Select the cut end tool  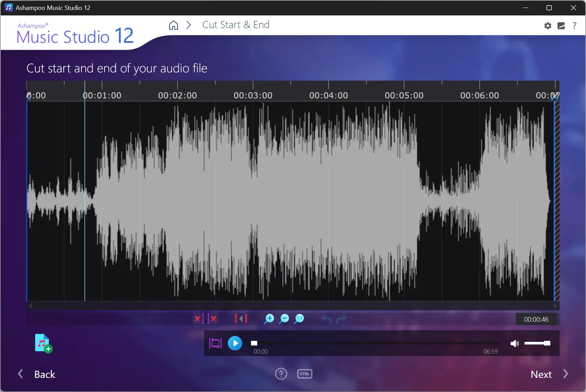(213, 318)
